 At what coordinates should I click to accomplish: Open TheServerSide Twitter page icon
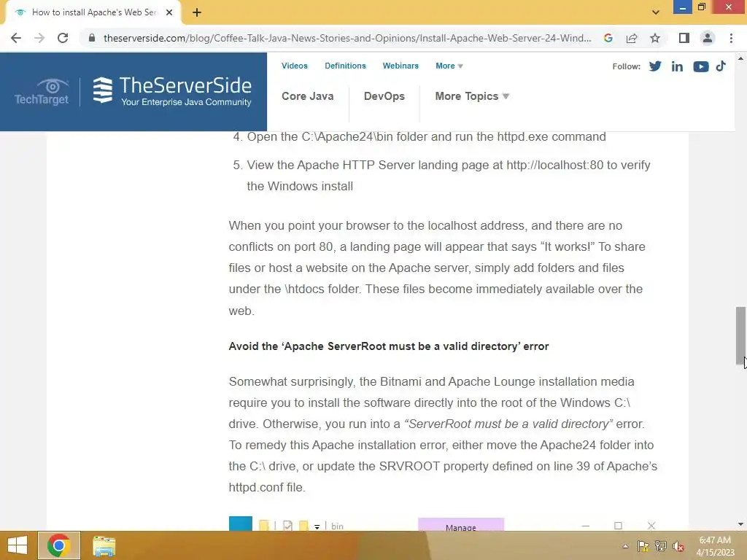(655, 66)
